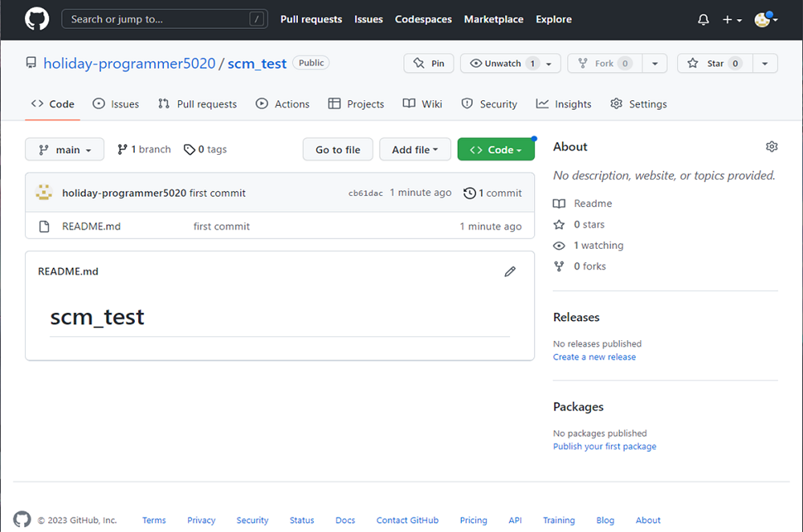View the 0 tags link
The image size is (803, 532).
205,149
